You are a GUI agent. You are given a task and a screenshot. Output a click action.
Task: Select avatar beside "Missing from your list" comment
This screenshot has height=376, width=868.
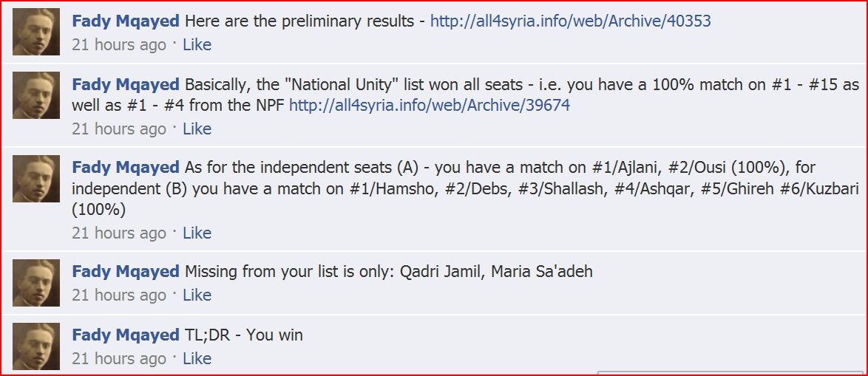click(x=36, y=283)
